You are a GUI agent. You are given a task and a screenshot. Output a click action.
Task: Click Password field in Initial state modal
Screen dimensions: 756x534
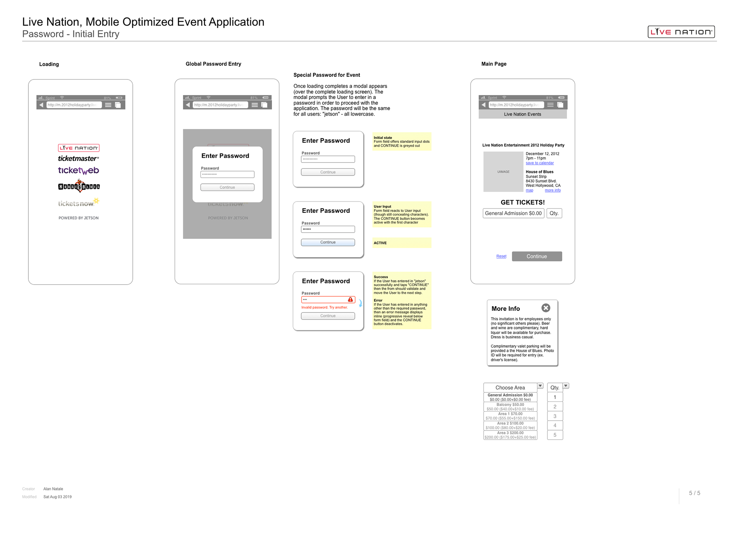[x=328, y=159]
